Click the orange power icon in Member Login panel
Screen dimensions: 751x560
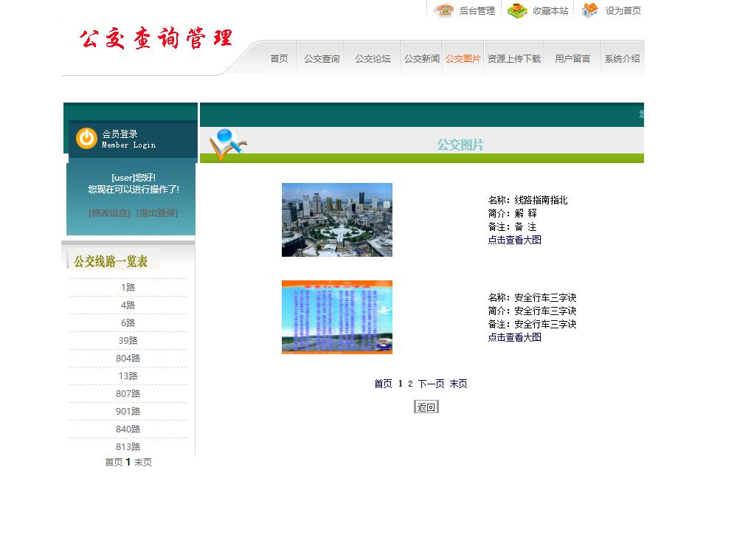click(86, 139)
